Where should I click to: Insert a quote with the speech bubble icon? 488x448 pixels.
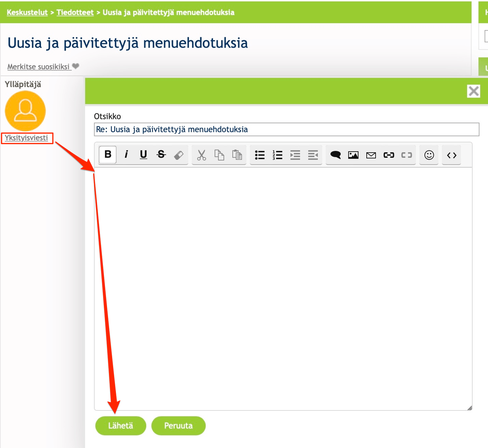pos(336,155)
